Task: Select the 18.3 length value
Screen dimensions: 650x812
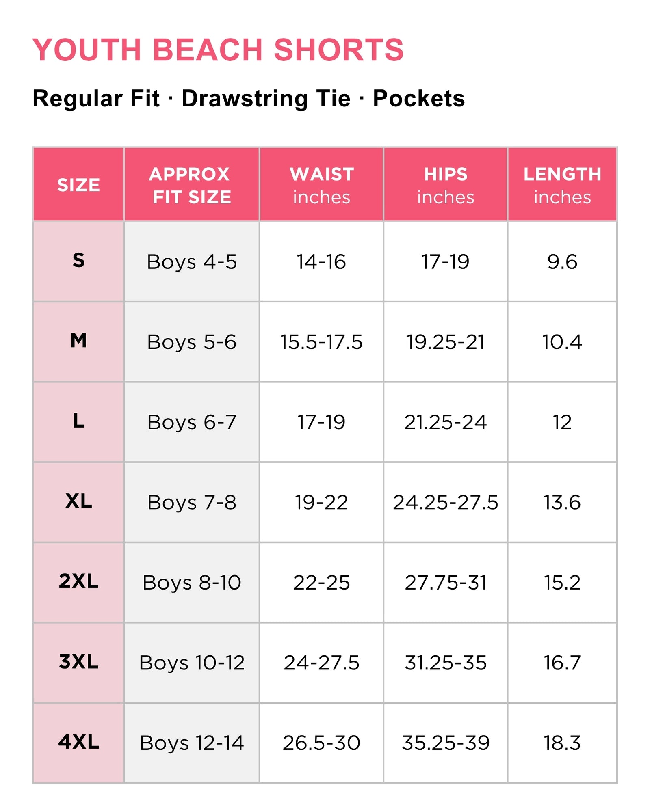Action: pyautogui.click(x=562, y=743)
